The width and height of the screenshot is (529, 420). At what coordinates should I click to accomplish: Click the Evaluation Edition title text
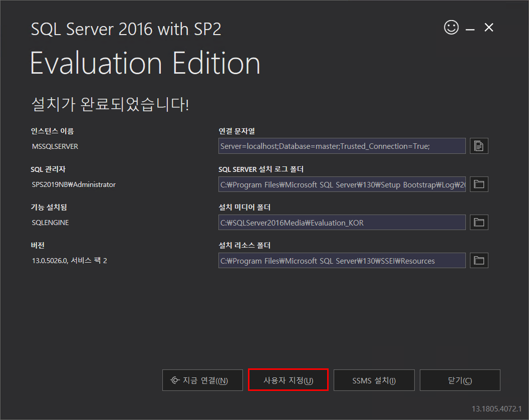tap(145, 63)
